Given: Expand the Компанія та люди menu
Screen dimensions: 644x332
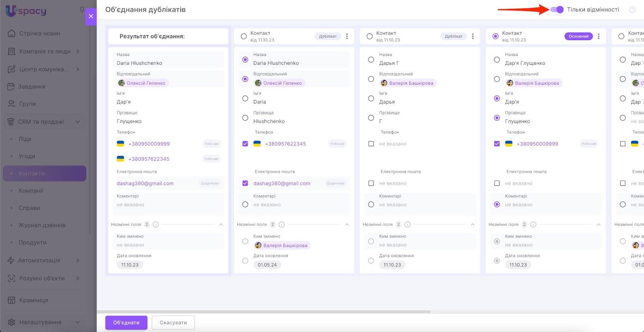Looking at the screenshot, I should [78, 51].
